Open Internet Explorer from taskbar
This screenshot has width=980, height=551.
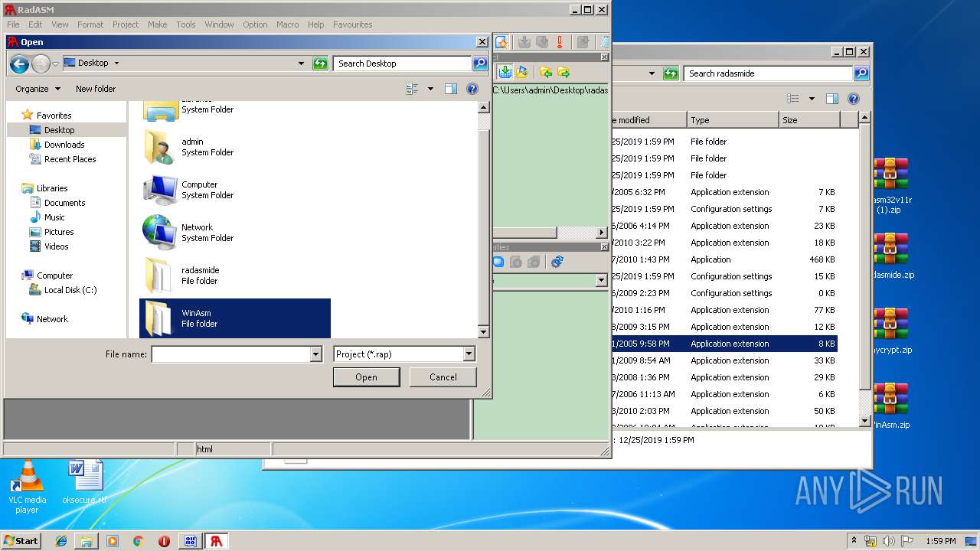coord(61,541)
